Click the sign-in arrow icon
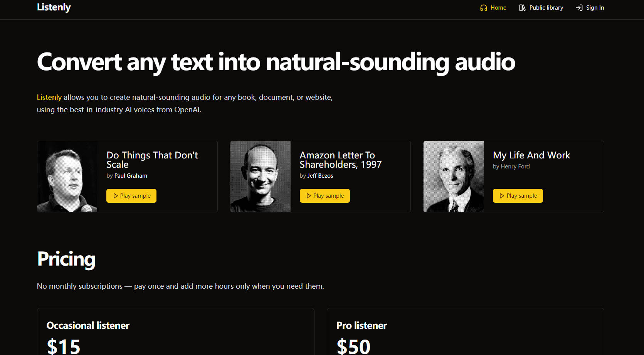The height and width of the screenshot is (355, 644). tap(579, 8)
